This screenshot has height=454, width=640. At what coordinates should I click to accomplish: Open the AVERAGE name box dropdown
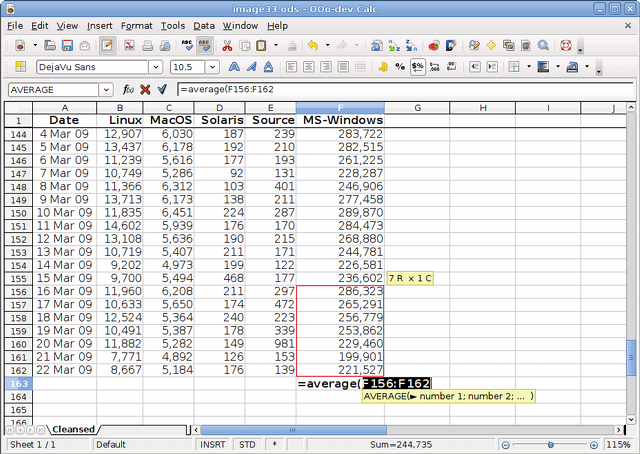tap(106, 89)
